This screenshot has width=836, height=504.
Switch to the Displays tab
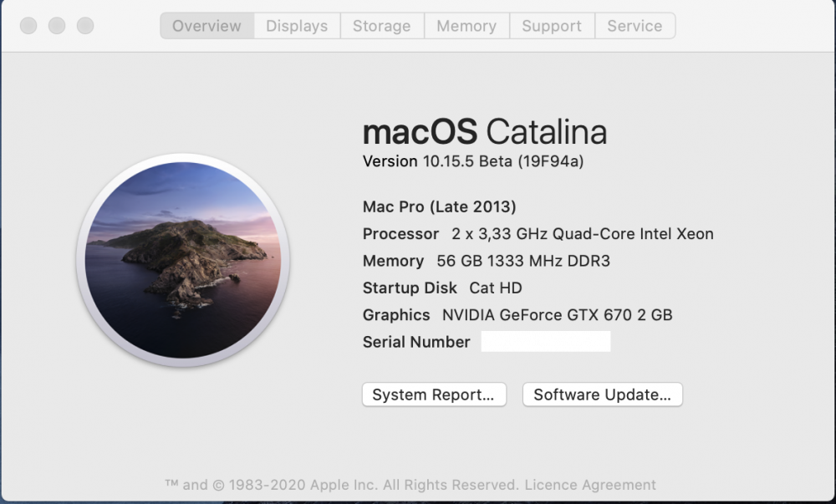click(297, 26)
